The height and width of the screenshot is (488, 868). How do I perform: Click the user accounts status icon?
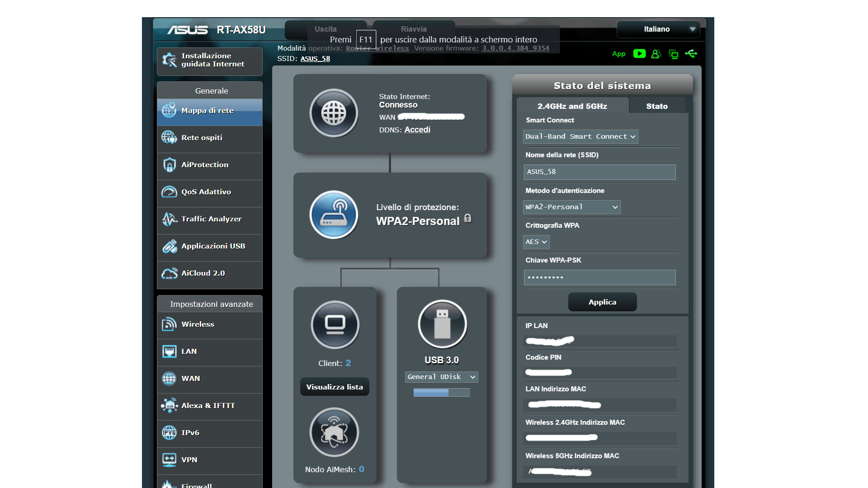click(656, 54)
